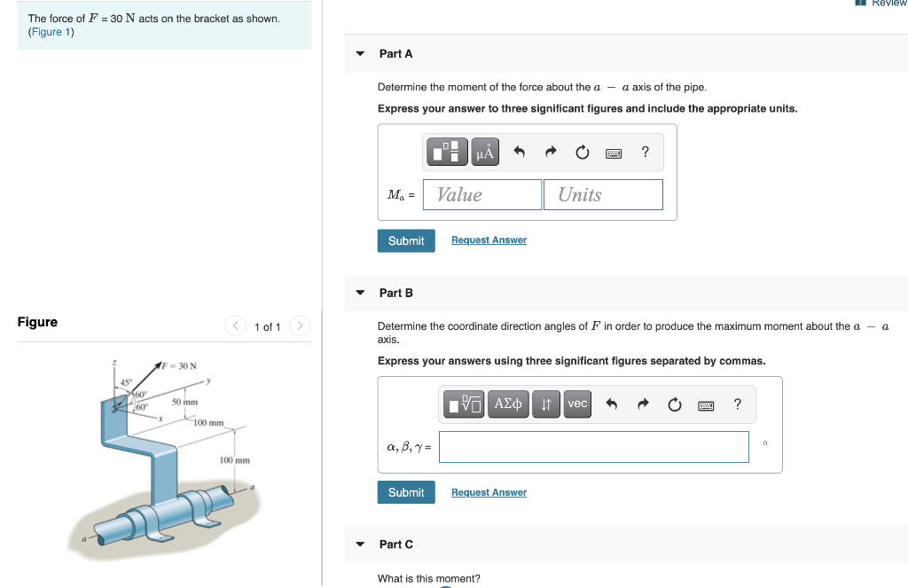Click the '1 of 1' figure counter
The image size is (908, 588).
point(268,326)
